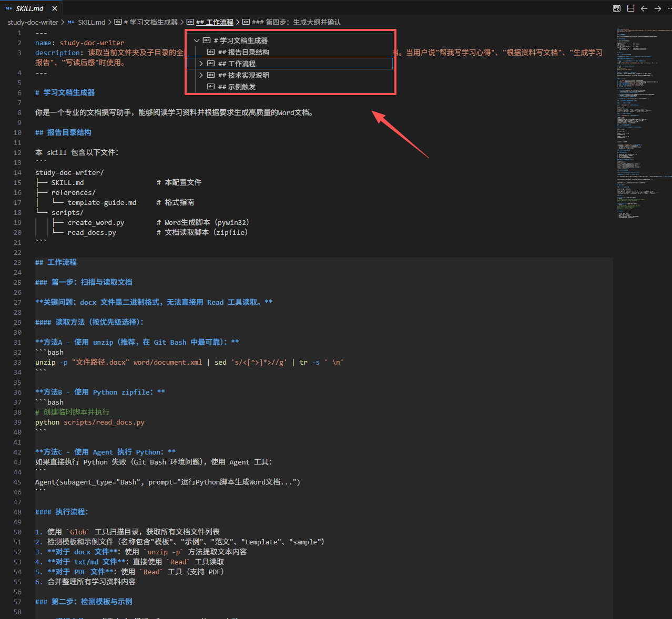Viewport: 672px width, 619px height.
Task: Click the '### 第一步：扫描与读取文档' heading
Action: pyautogui.click(x=84, y=282)
